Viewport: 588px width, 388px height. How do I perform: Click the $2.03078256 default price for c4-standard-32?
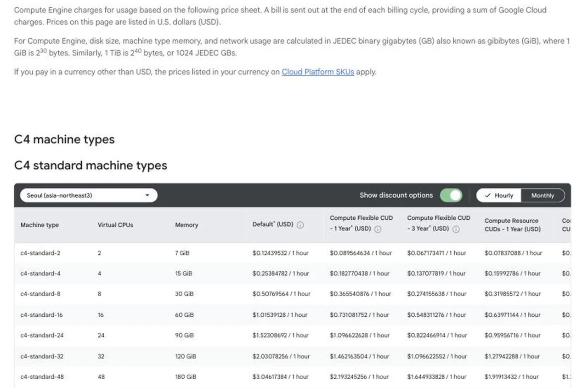pos(281,356)
